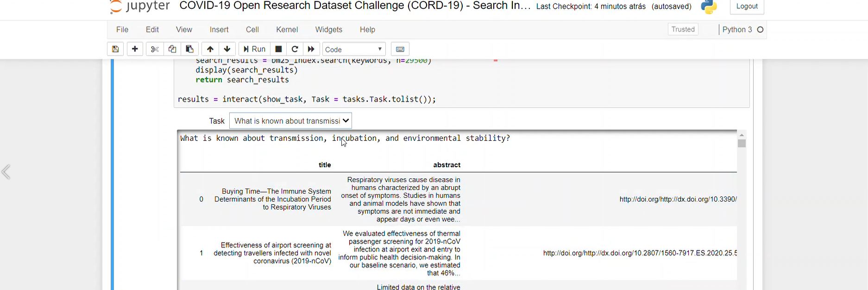This screenshot has width=868, height=290.
Task: Paste cells below icon
Action: (x=189, y=49)
